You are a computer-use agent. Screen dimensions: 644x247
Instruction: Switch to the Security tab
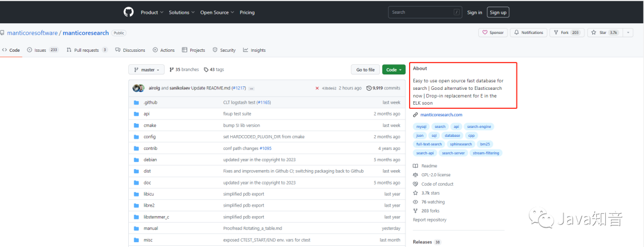224,51
